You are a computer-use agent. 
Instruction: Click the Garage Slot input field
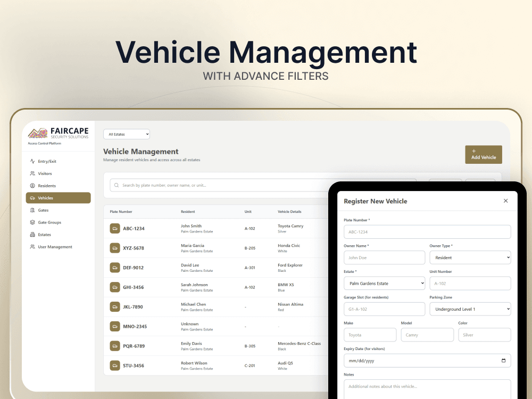pos(385,309)
